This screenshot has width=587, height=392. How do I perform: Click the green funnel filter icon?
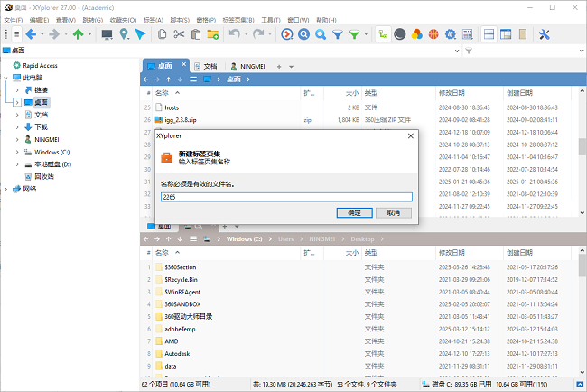tap(354, 34)
